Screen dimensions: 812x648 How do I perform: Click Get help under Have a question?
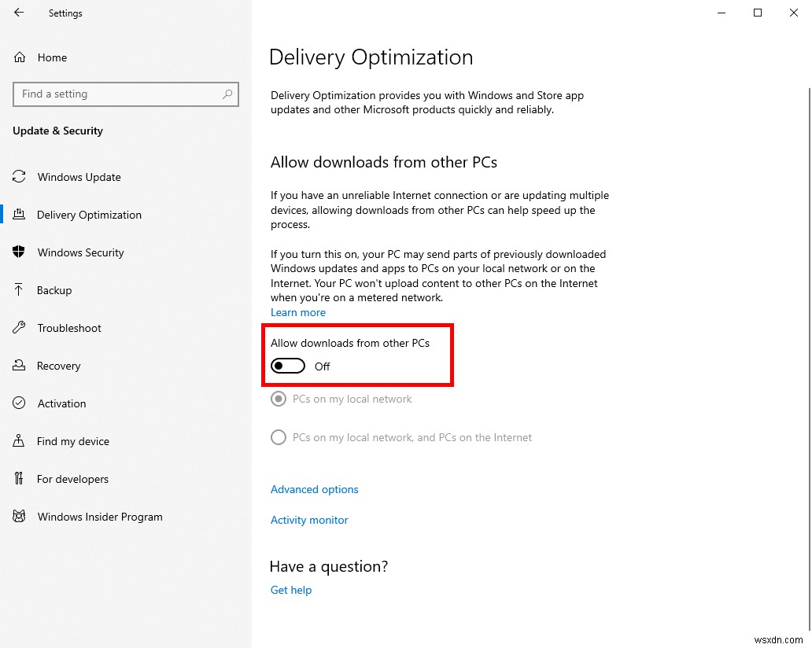pyautogui.click(x=290, y=590)
